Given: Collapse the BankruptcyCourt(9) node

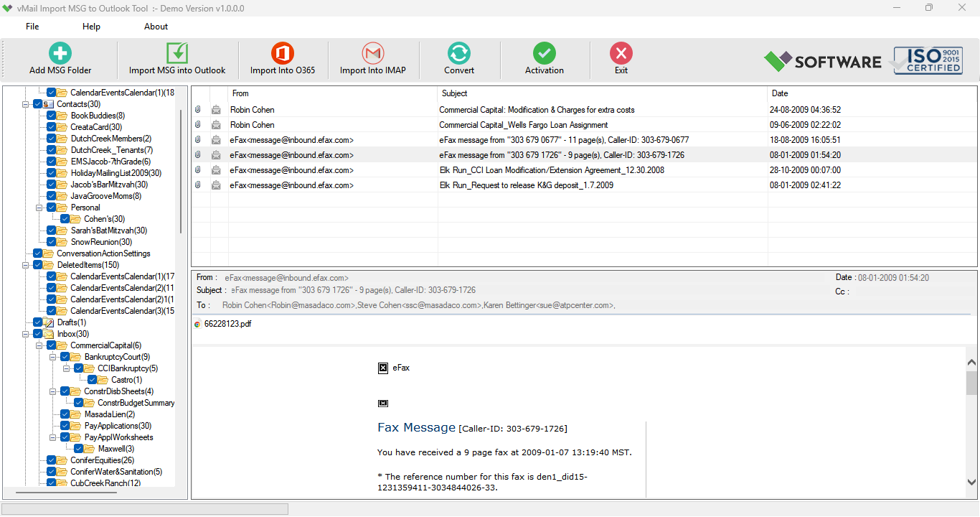Looking at the screenshot, I should [53, 357].
